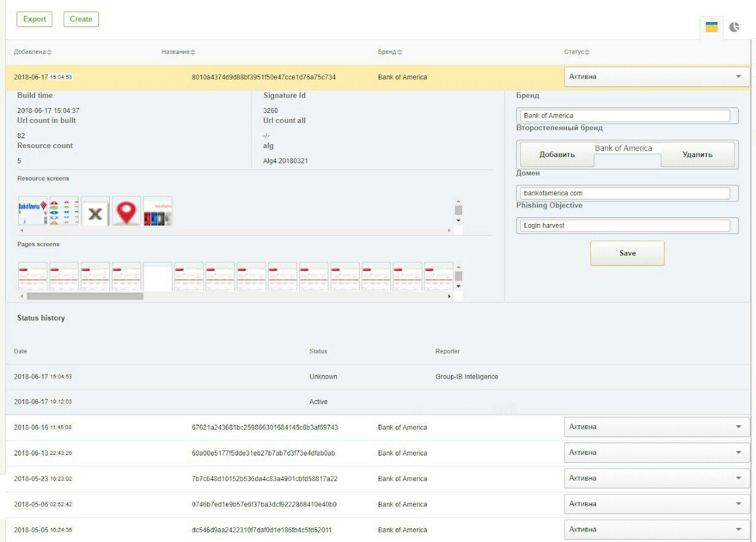756x542 pixels.
Task: Open status dropdown for 2018-06-16 row
Action: pos(657,427)
